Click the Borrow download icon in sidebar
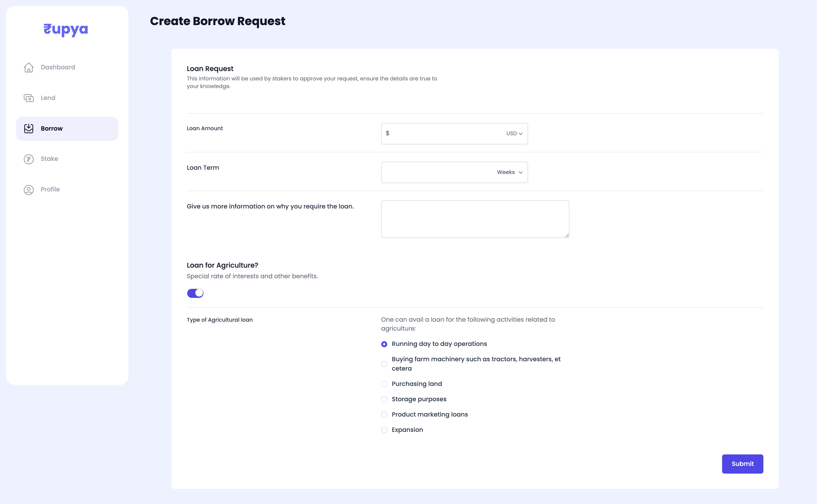The image size is (817, 504). coord(29,128)
